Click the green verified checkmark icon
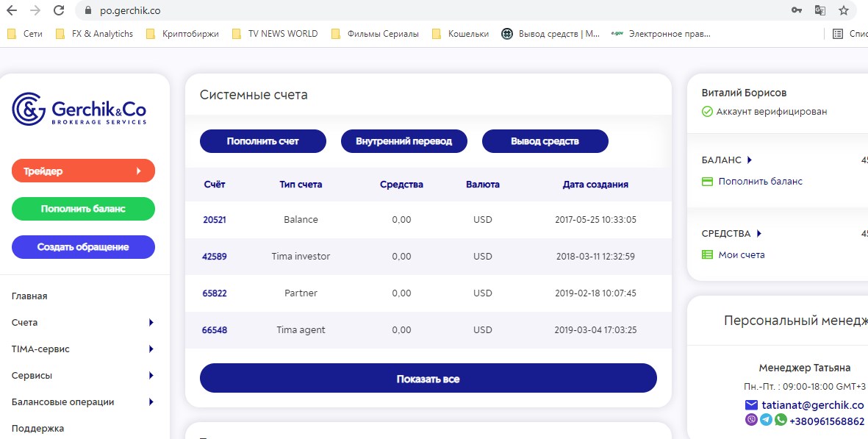The width and height of the screenshot is (868, 439). point(707,112)
